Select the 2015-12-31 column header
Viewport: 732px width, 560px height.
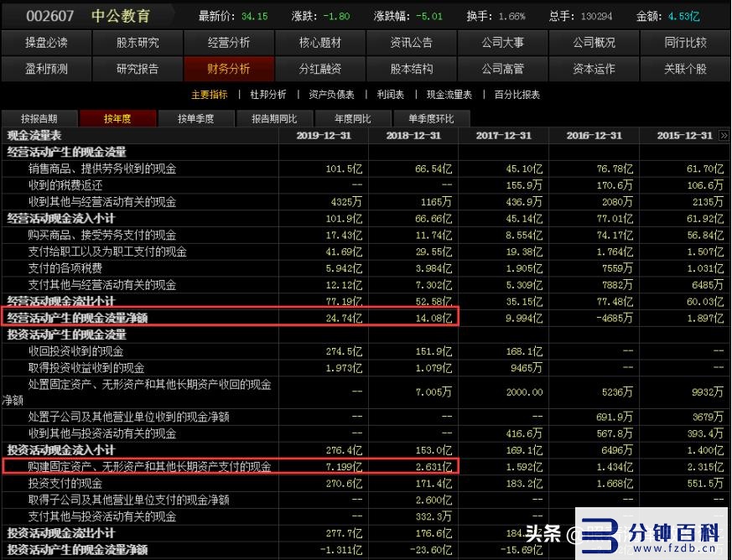click(x=685, y=136)
